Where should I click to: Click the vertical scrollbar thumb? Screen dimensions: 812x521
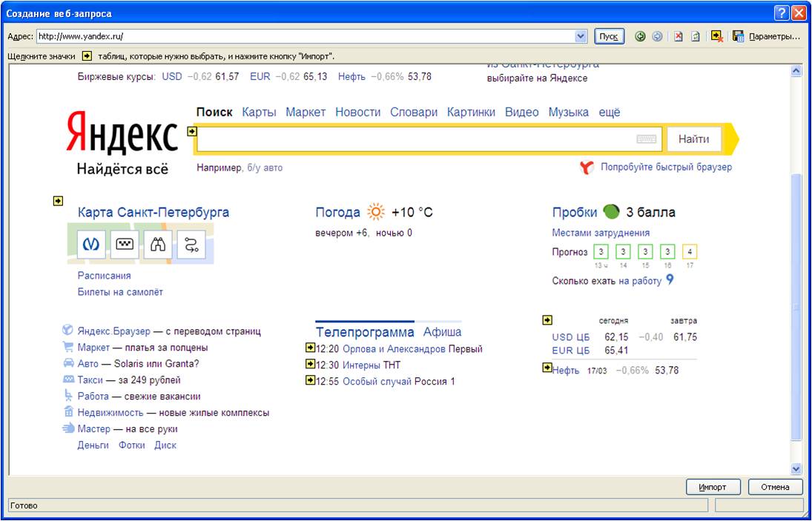796,308
